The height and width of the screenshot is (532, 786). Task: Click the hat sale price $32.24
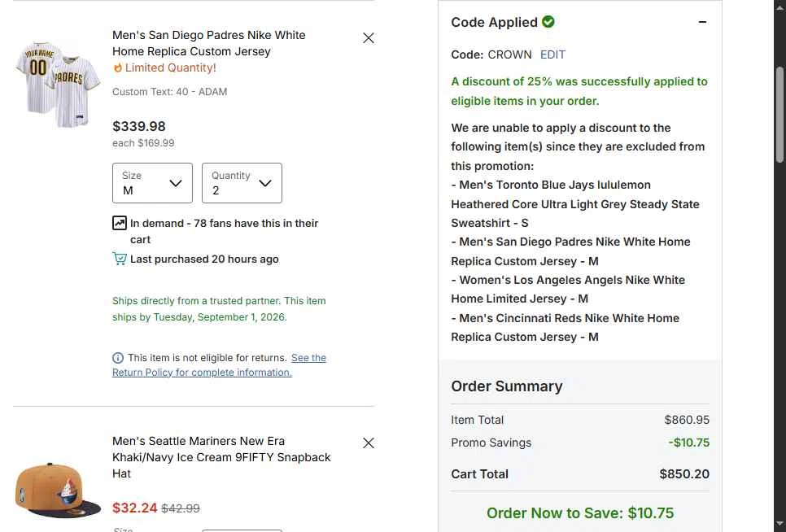pos(135,508)
